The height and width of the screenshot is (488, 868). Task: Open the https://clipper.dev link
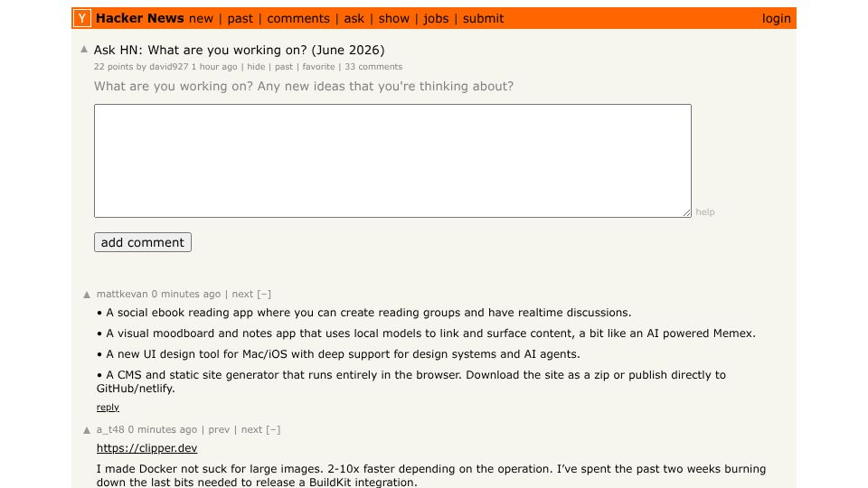(x=146, y=448)
